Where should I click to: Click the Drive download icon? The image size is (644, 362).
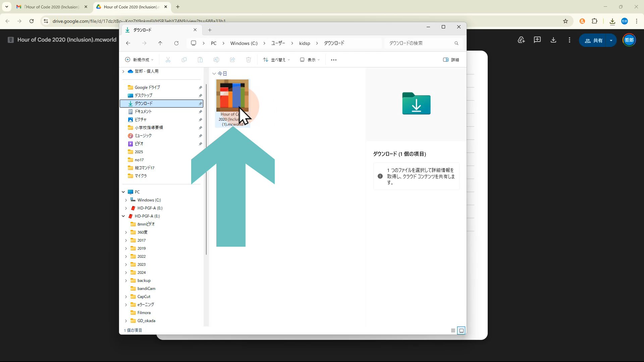553,40
